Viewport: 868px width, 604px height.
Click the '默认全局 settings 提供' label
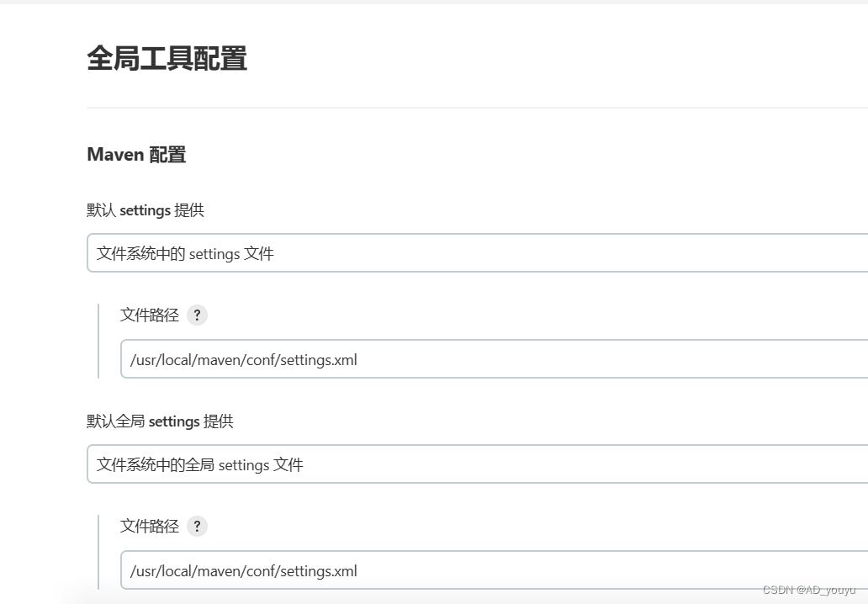point(160,421)
